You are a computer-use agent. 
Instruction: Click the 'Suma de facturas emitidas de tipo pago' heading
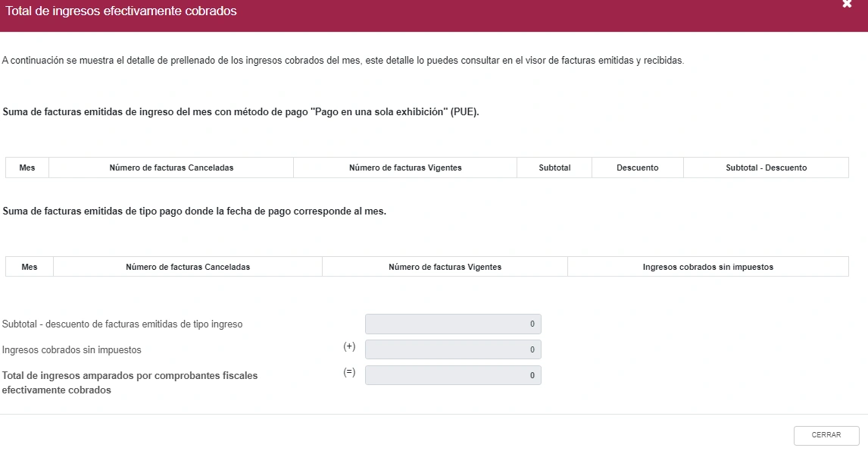(x=195, y=211)
